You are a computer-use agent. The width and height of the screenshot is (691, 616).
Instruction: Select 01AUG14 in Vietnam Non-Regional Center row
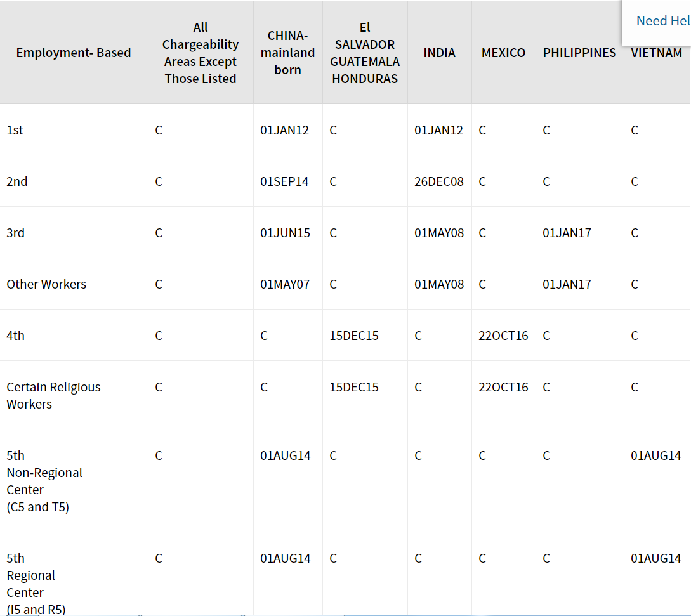click(656, 455)
